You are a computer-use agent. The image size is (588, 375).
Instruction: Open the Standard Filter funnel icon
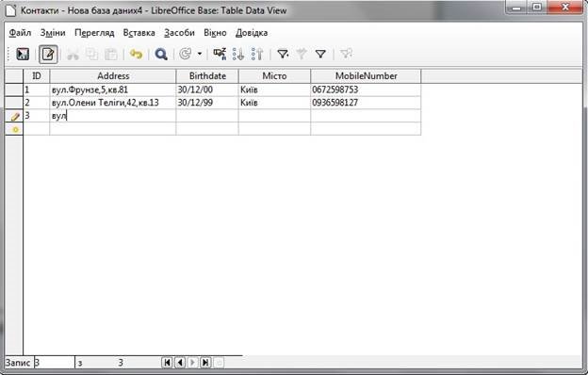pyautogui.click(x=320, y=54)
